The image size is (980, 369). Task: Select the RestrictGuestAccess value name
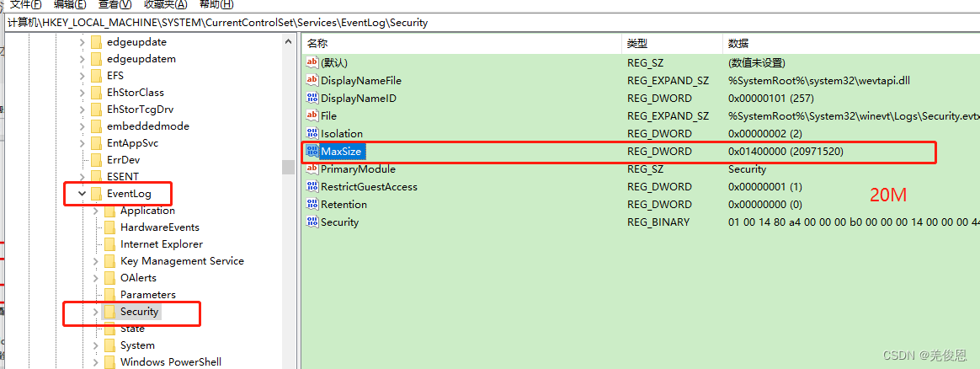[x=369, y=186]
